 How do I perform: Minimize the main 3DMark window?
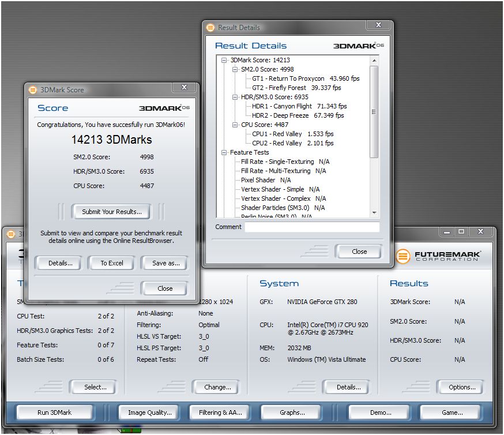coord(447,232)
